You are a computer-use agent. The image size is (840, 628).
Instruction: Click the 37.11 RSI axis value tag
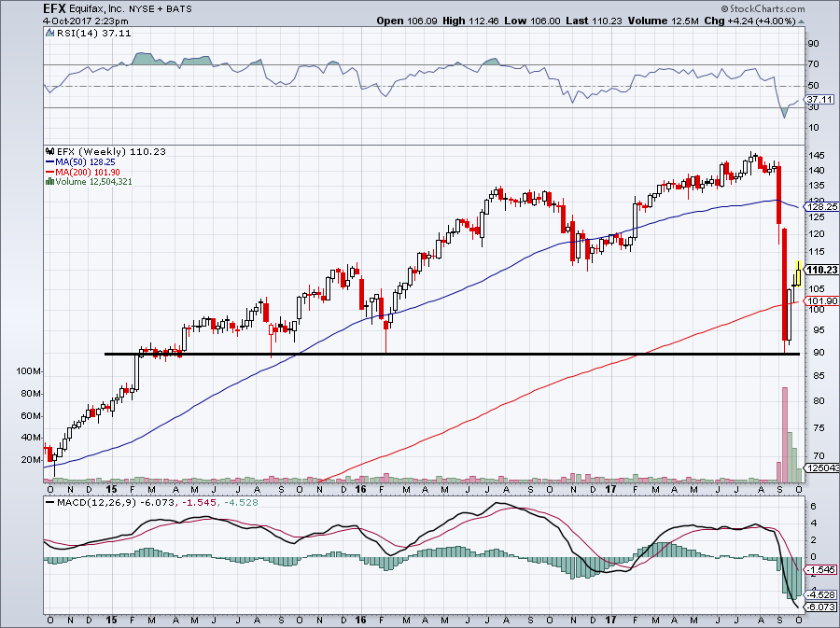tap(819, 100)
